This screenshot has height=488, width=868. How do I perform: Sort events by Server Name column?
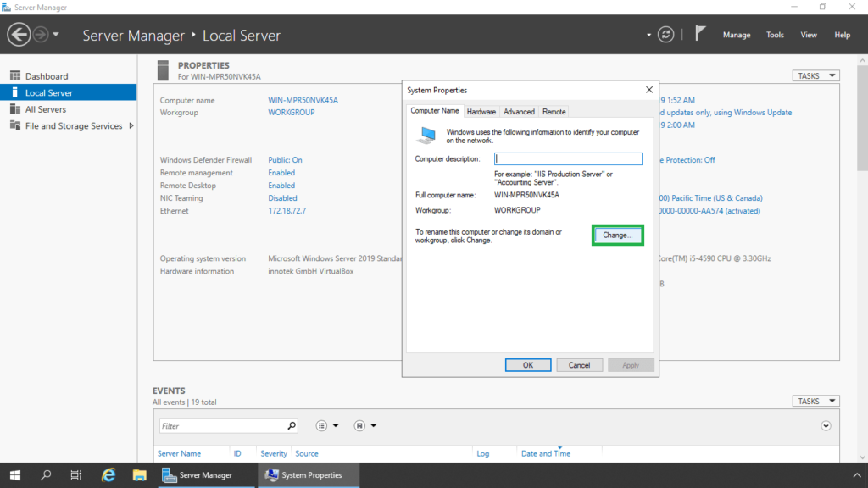pos(179,454)
